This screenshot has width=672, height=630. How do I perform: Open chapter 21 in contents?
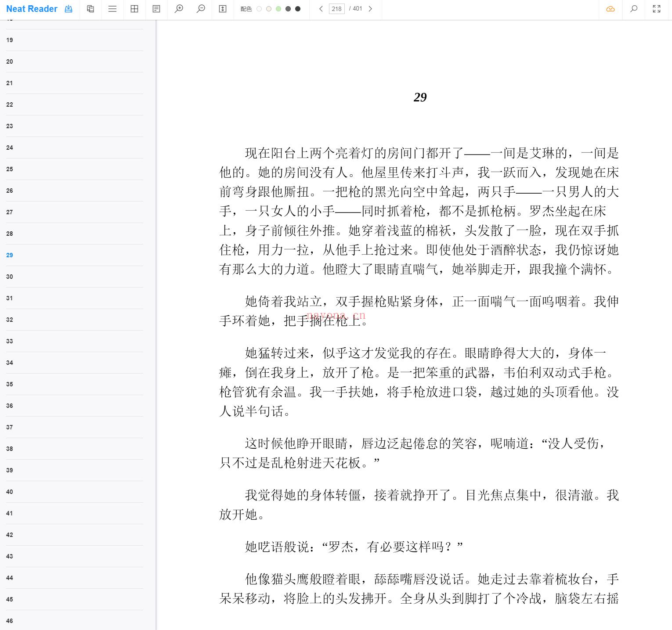(75, 83)
